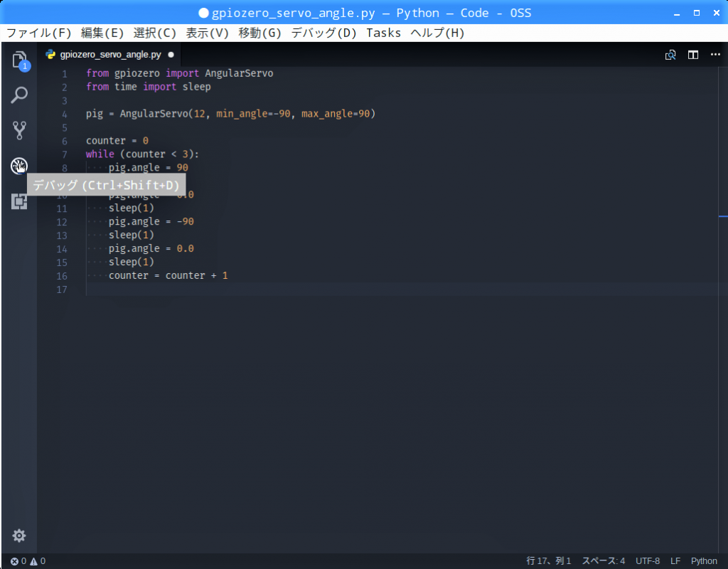Image resolution: width=728 pixels, height=569 pixels.
Task: Click the unsaved dot on the tab
Action: point(171,54)
